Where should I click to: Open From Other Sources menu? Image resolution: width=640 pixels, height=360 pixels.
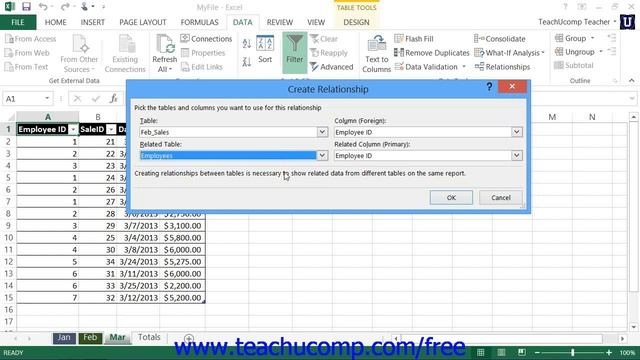(x=79, y=54)
